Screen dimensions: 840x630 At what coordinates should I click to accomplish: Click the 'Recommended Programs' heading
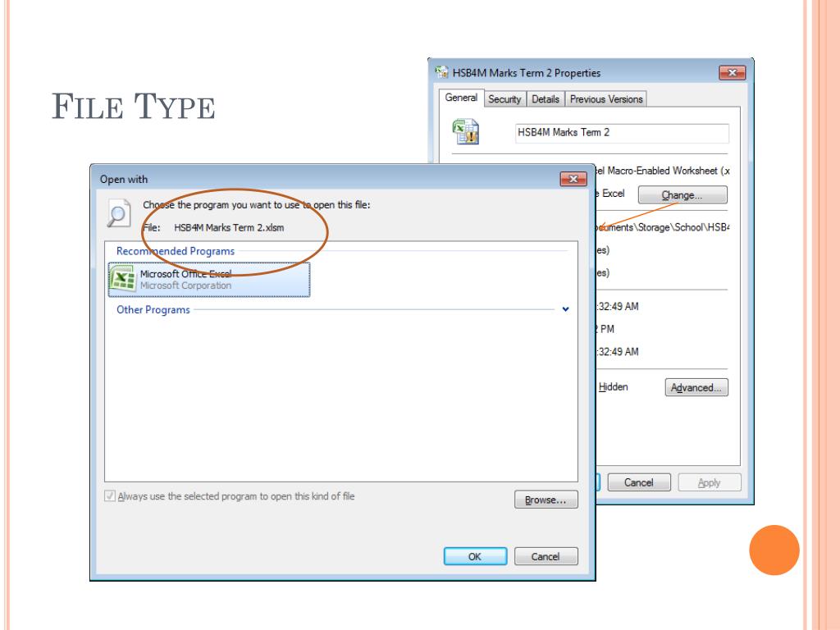point(176,251)
